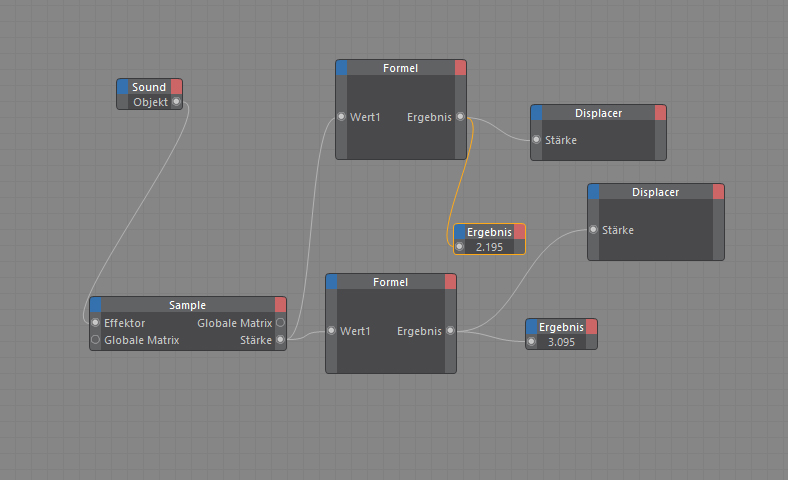Select the upper Displacer node title
This screenshot has height=480, width=788.
point(598,113)
